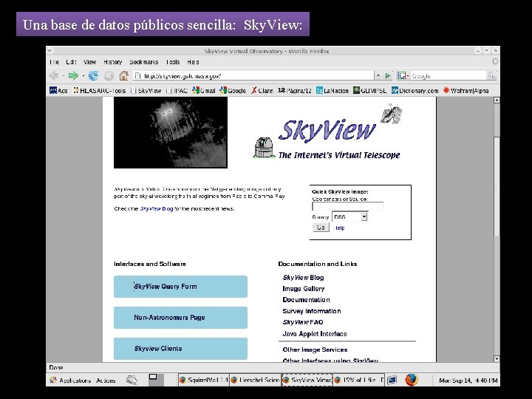Screen dimensions: 532x399
Task: Open the Dictionary.com bookmark
Action: point(415,91)
